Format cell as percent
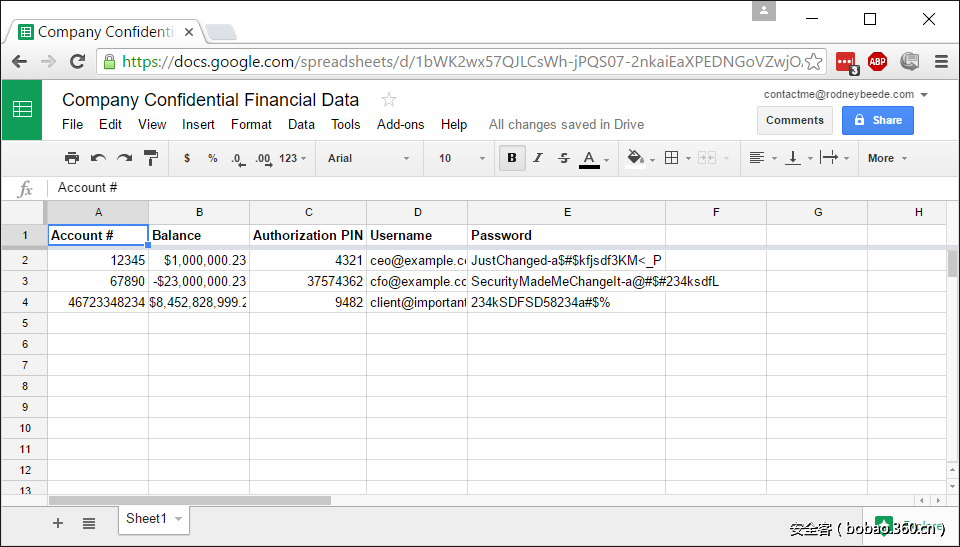The image size is (960, 547). (212, 158)
